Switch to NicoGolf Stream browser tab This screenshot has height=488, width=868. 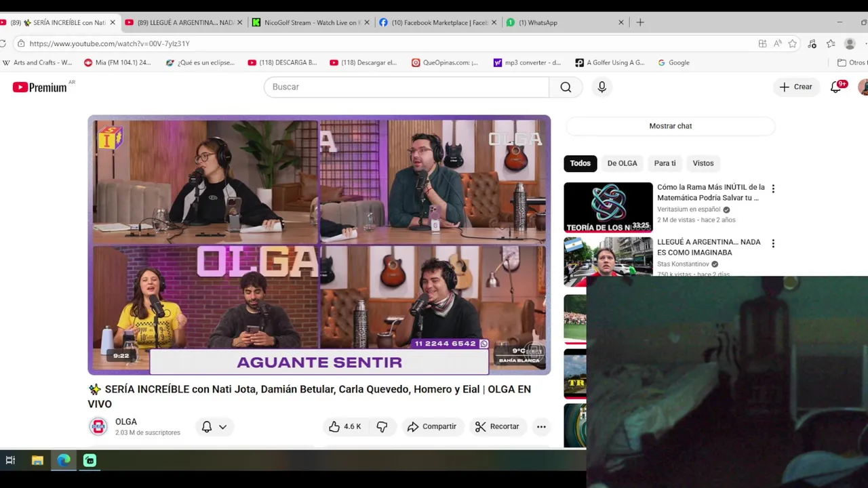[x=311, y=22]
